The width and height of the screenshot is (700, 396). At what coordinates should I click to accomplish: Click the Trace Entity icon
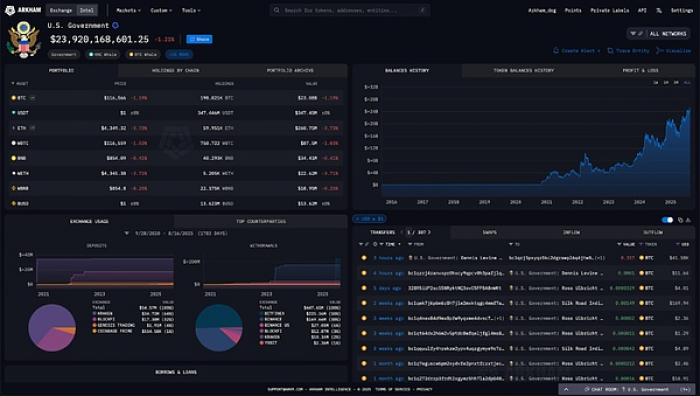tap(610, 51)
